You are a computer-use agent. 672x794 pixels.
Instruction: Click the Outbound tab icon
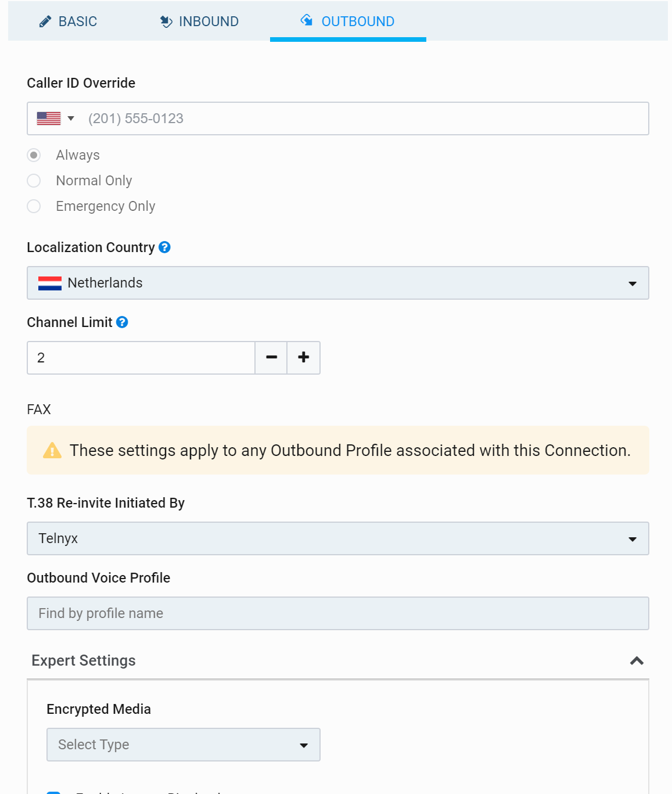[x=306, y=20]
